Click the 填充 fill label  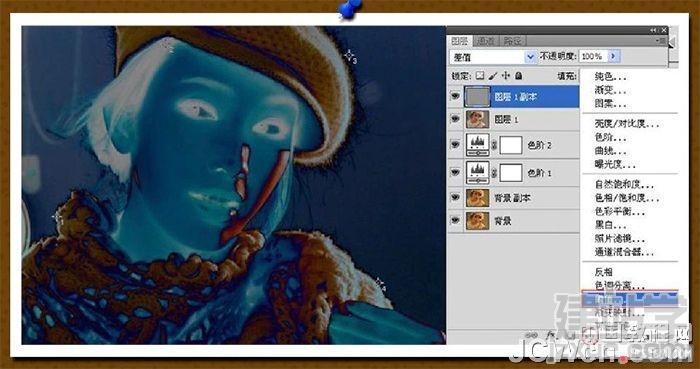tap(567, 76)
